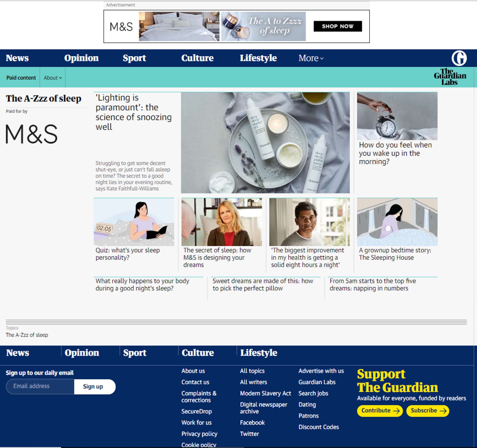Click the Sign up button
The image size is (477, 448).
[x=95, y=387]
